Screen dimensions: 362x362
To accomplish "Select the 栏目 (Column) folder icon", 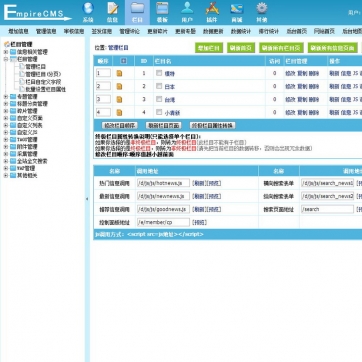I will pos(137,8).
